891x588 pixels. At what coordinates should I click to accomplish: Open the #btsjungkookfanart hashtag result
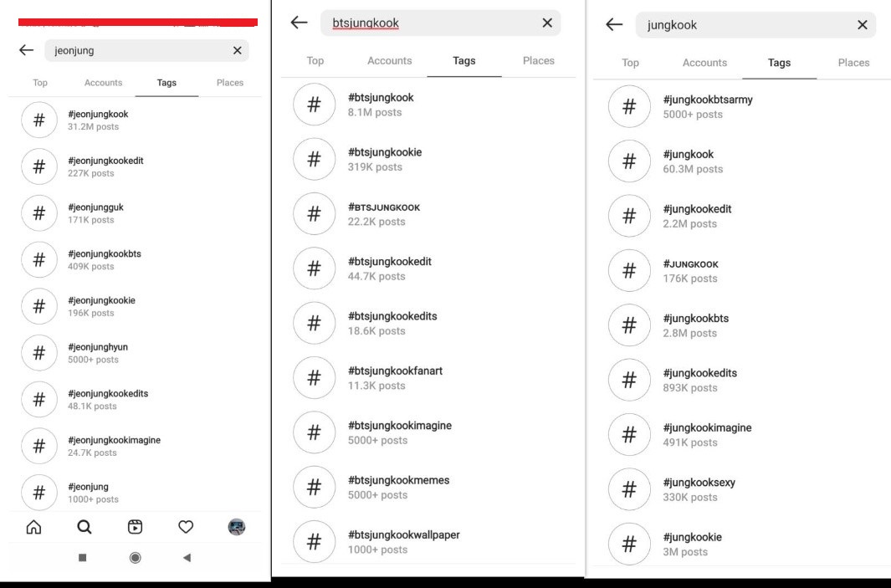pos(395,377)
